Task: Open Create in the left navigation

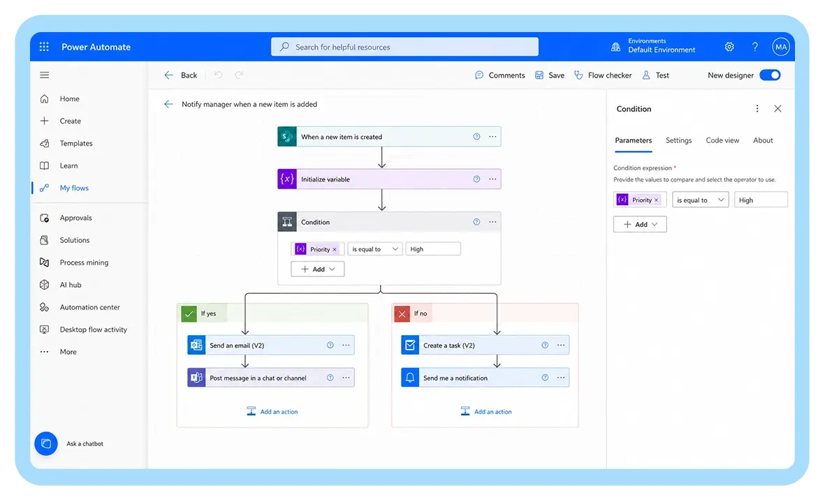Action: (x=70, y=121)
